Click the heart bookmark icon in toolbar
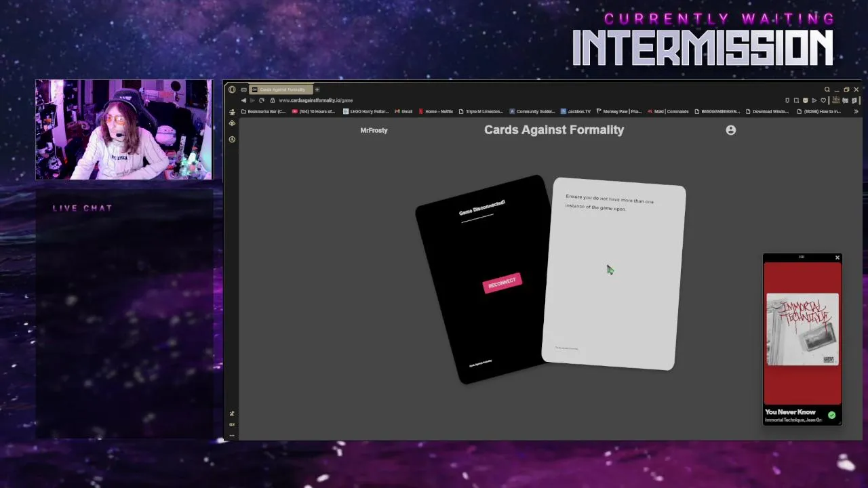This screenshot has height=488, width=868. pyautogui.click(x=823, y=100)
